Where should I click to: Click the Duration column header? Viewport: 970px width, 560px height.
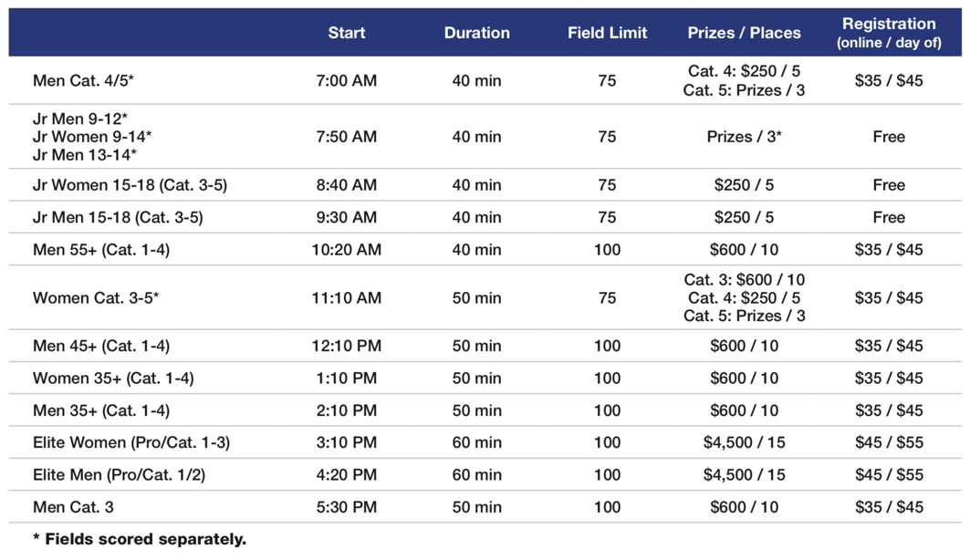[x=477, y=33]
